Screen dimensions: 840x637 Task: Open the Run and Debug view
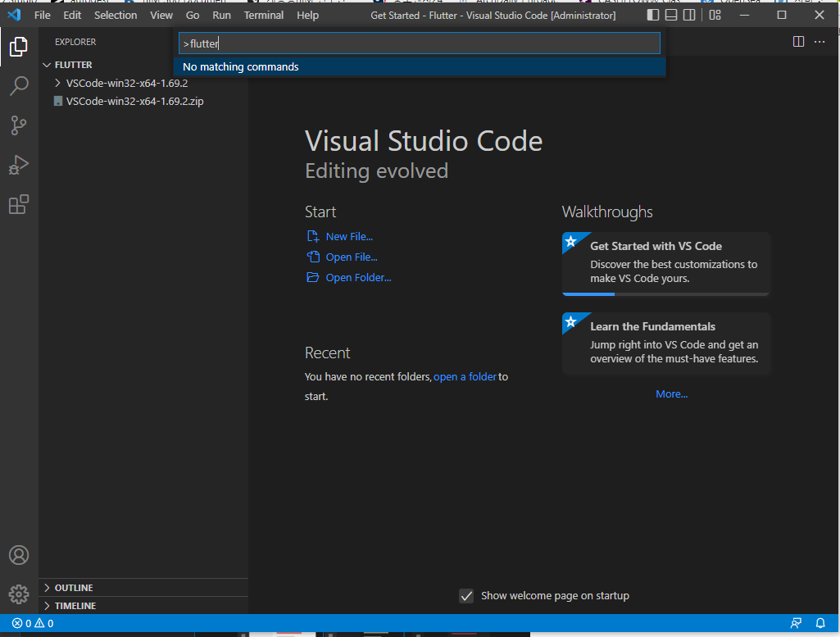[19, 165]
